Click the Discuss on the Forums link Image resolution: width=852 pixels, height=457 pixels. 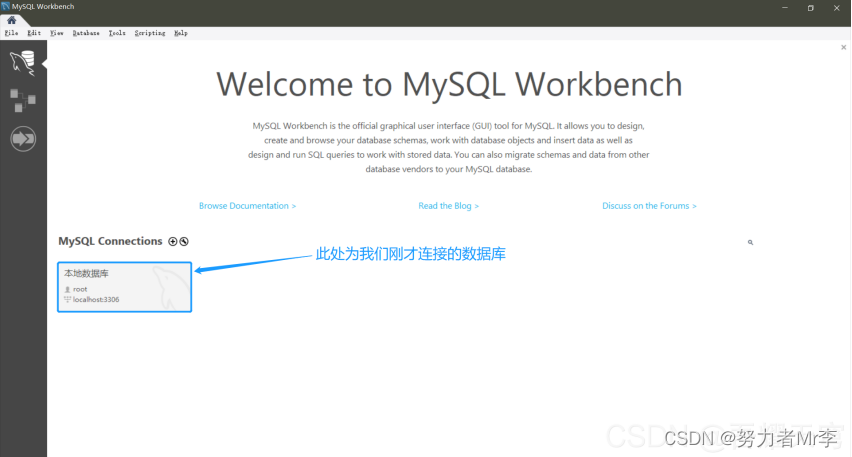(649, 206)
